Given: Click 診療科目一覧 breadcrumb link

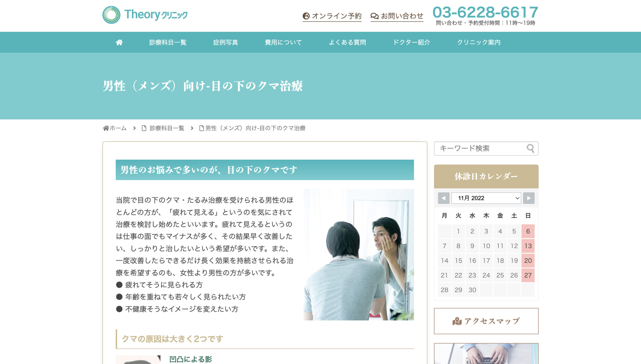Looking at the screenshot, I should click(167, 128).
